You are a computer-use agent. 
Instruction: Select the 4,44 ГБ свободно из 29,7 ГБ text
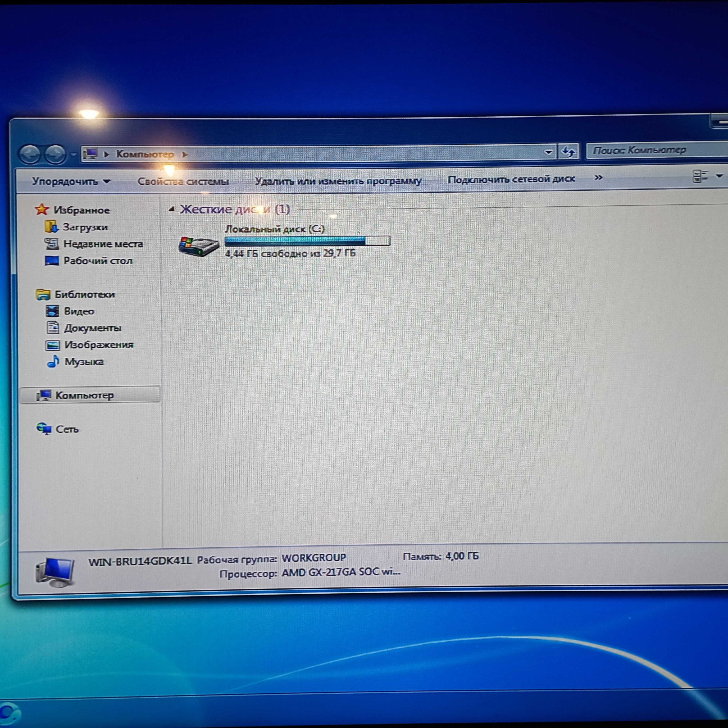[290, 253]
